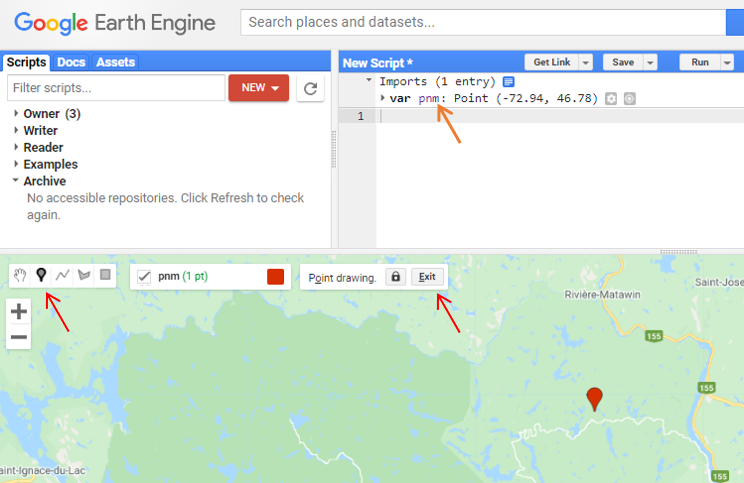744x483 pixels.
Task: Select the line drawing tool
Action: (x=63, y=275)
